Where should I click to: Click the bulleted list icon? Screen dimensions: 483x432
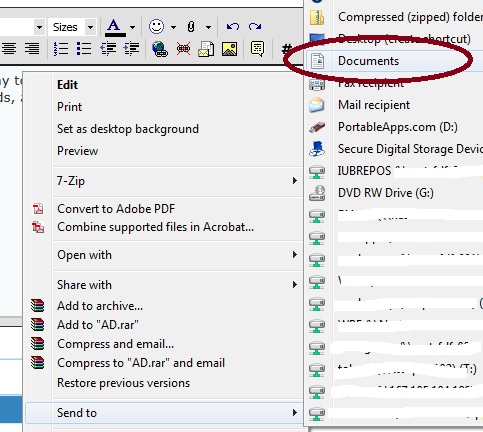click(84, 49)
